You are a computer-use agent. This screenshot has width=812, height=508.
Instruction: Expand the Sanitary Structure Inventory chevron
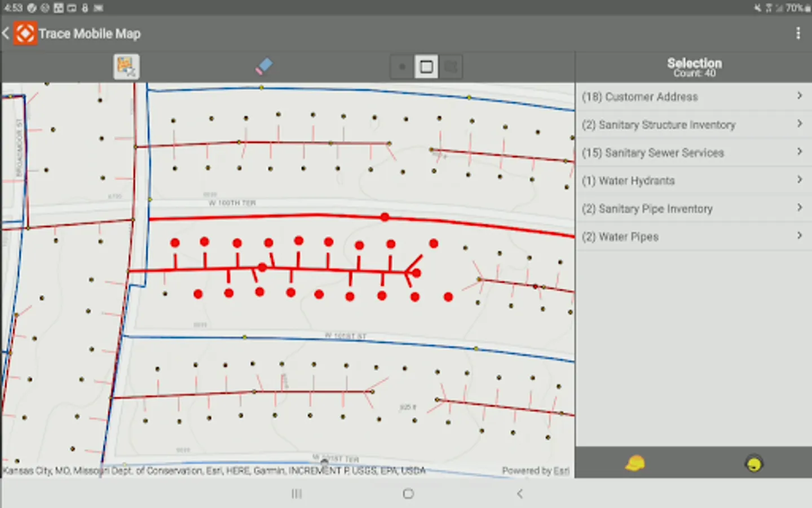(800, 124)
